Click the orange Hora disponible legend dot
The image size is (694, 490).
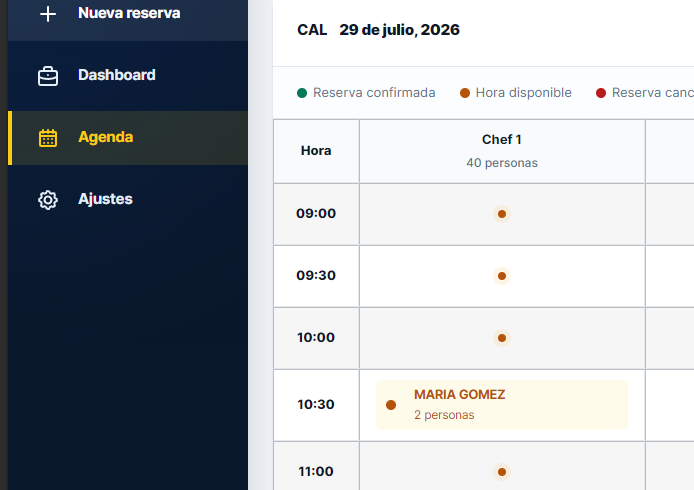click(x=465, y=93)
